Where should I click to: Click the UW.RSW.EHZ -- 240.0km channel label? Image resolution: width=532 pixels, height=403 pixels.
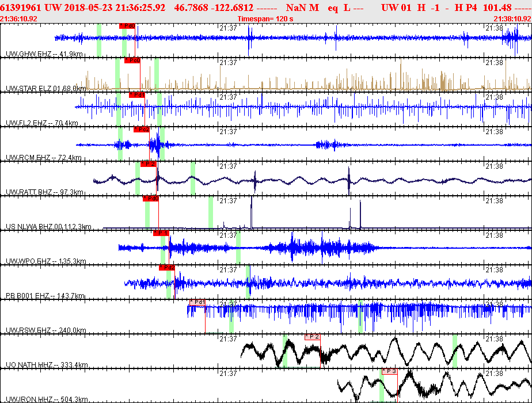point(46,330)
